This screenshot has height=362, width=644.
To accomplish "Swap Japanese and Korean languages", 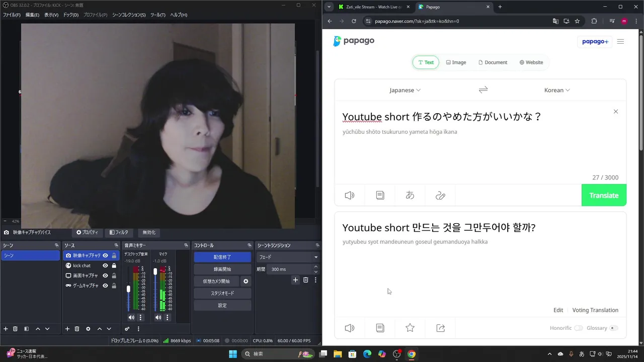I will click(x=483, y=89).
